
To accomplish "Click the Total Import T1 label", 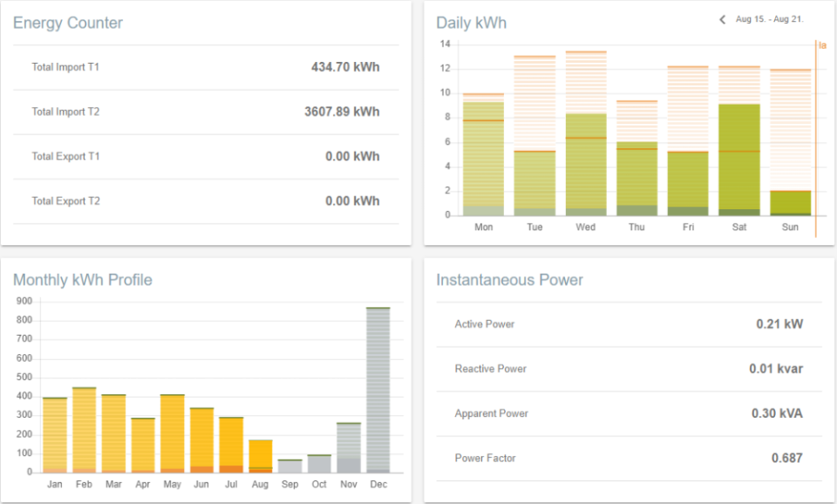I will pyautogui.click(x=65, y=67).
